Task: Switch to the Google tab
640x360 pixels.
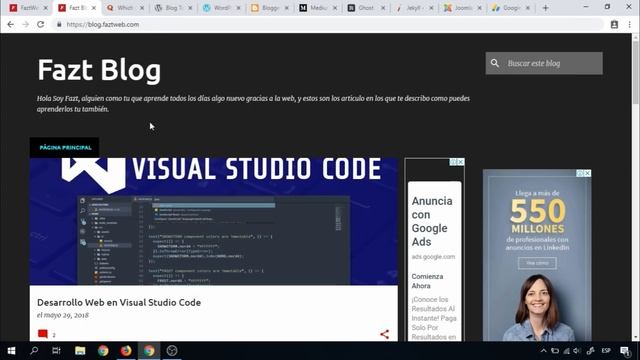Action: coord(510,8)
